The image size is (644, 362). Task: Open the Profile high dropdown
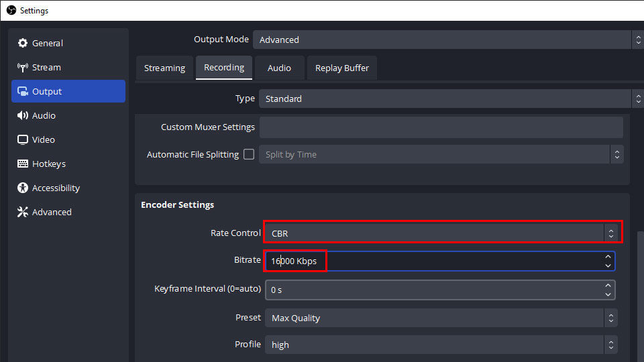pos(441,345)
